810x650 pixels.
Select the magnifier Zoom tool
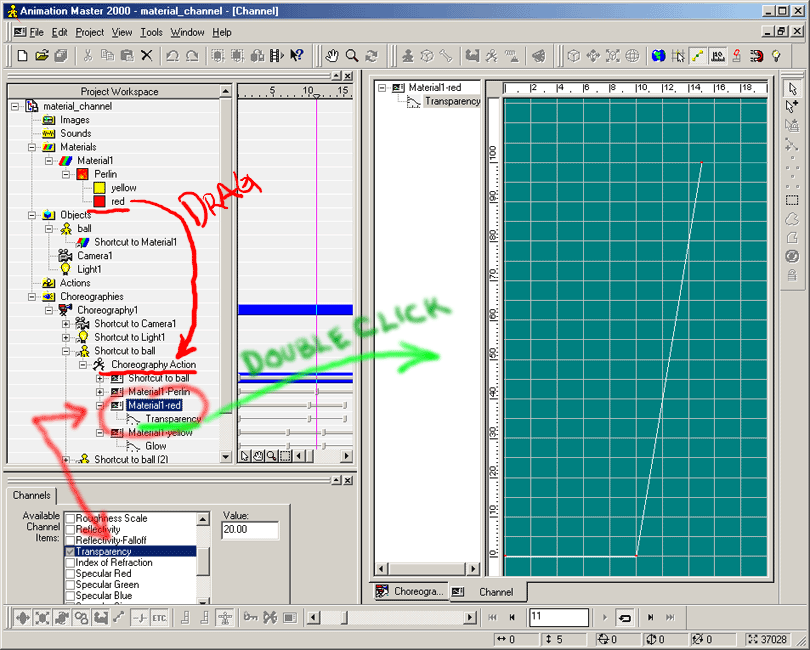[352, 56]
